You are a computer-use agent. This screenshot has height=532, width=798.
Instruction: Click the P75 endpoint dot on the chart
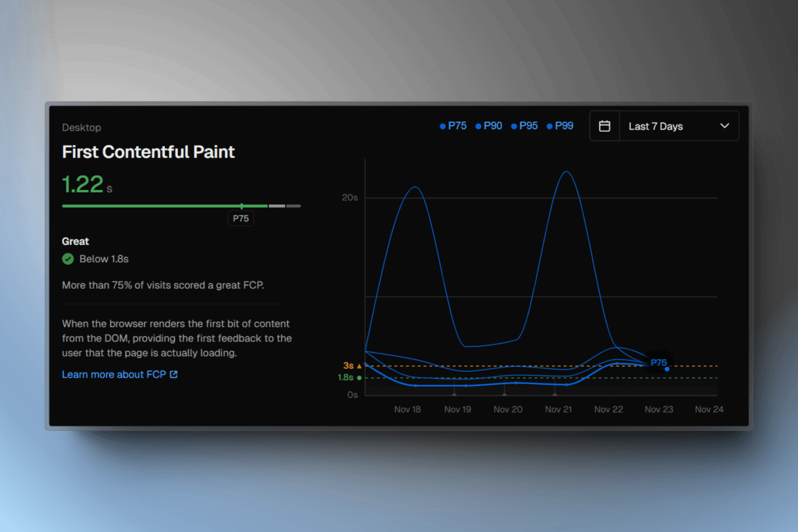[x=667, y=369]
